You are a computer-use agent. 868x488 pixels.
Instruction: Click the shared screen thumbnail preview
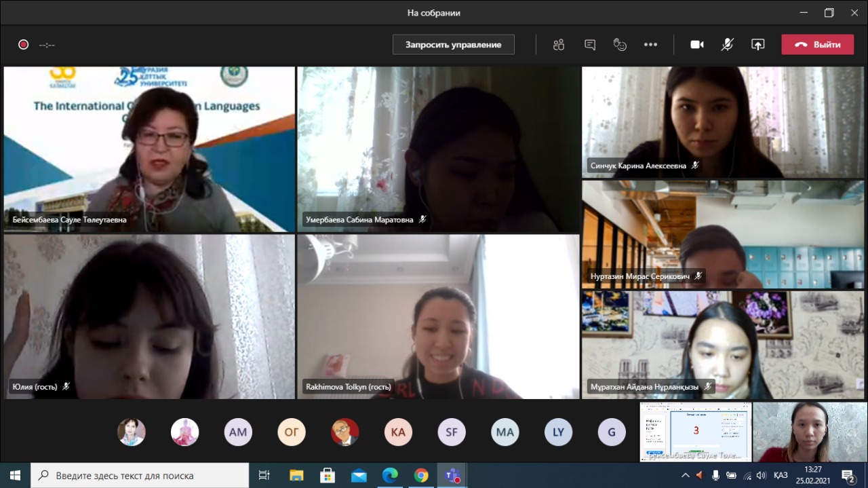click(695, 432)
